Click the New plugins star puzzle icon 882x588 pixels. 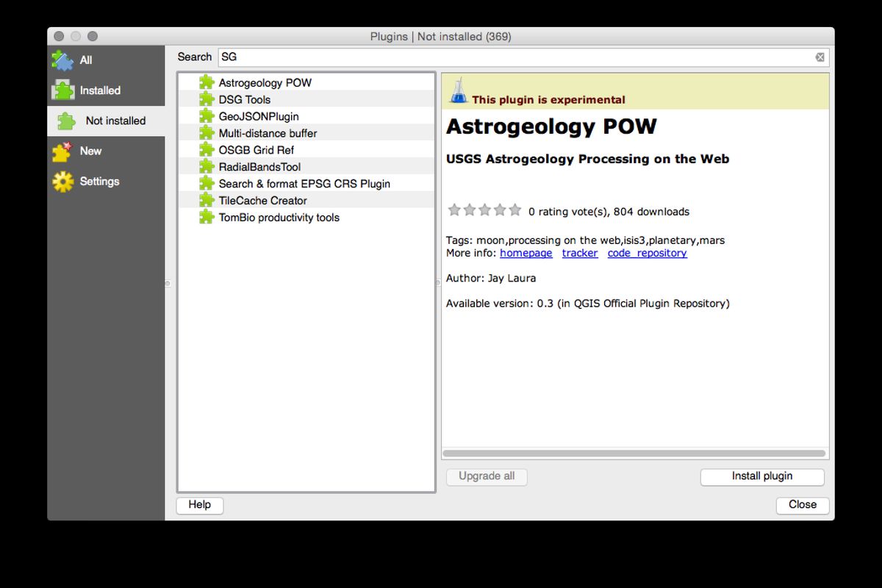63,151
